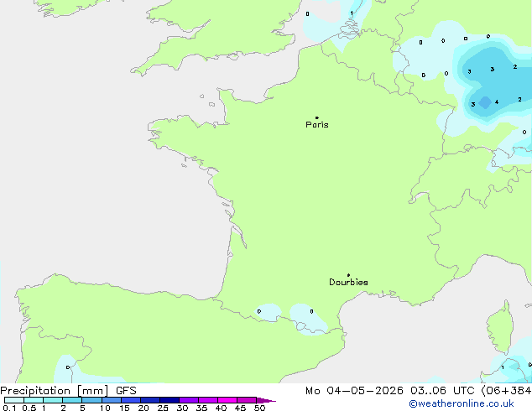Click the Paris city label
The height and width of the screenshot is (411, 532).
click(317, 124)
